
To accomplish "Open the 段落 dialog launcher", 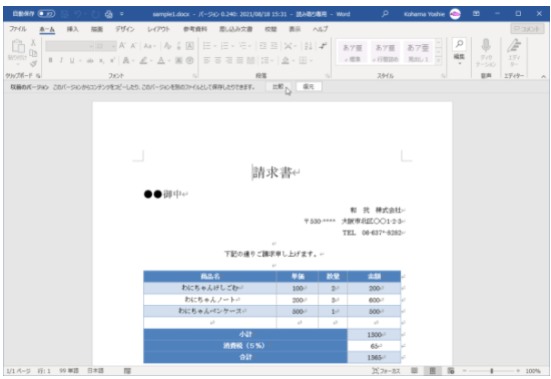I will pos(328,76).
